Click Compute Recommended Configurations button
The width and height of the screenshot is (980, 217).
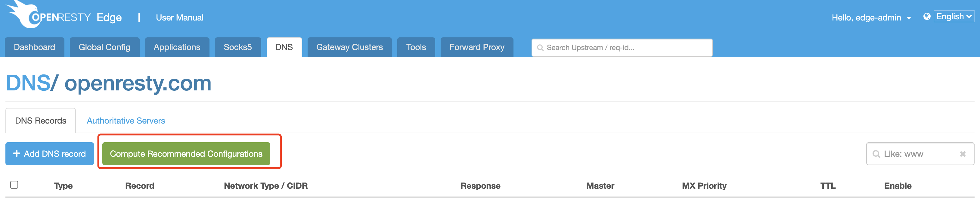coord(186,154)
